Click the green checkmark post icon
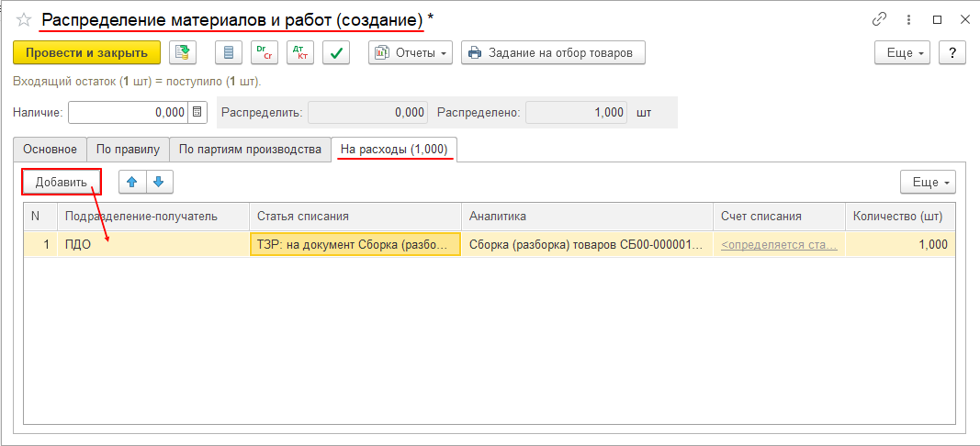 point(336,52)
